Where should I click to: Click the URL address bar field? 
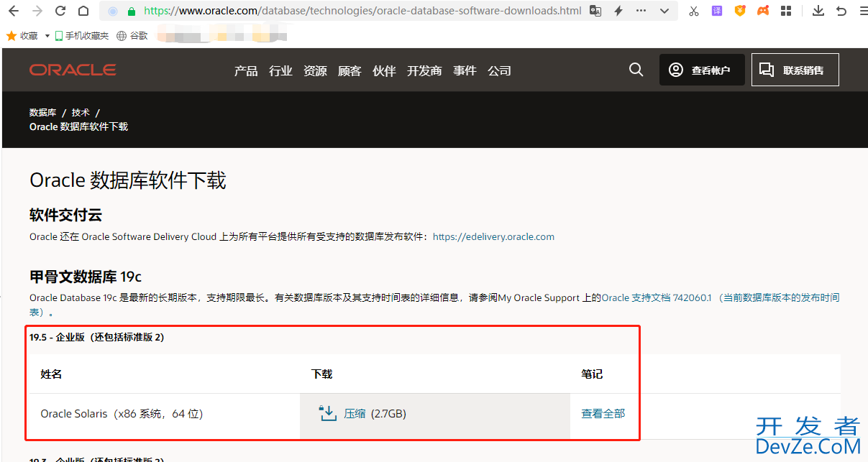[362, 11]
